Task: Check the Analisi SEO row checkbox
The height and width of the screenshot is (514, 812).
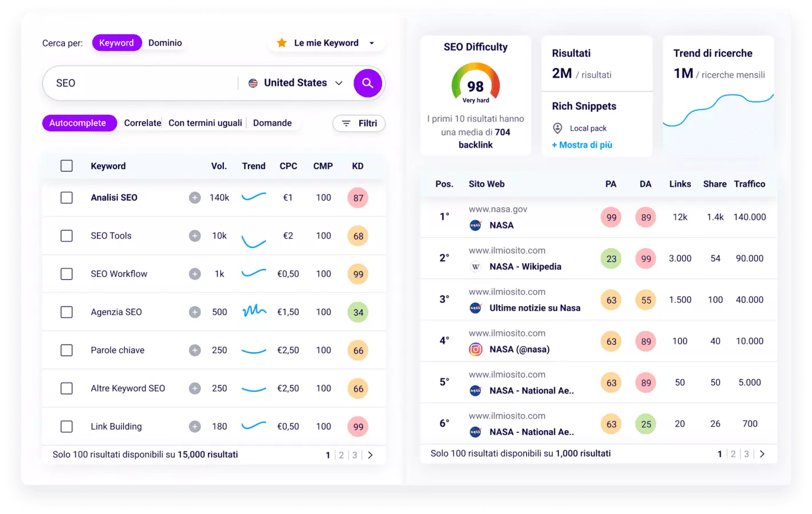Action: (67, 198)
